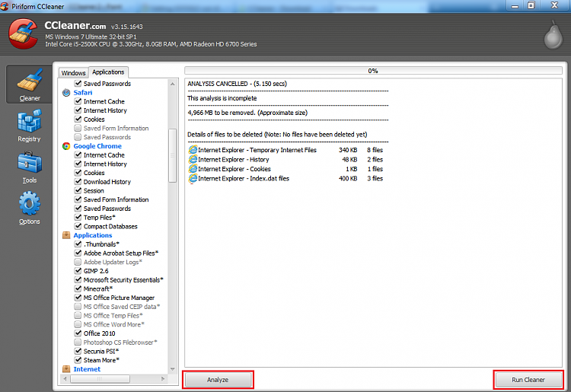Click the Internet group heading
The image size is (571, 392).
click(87, 369)
